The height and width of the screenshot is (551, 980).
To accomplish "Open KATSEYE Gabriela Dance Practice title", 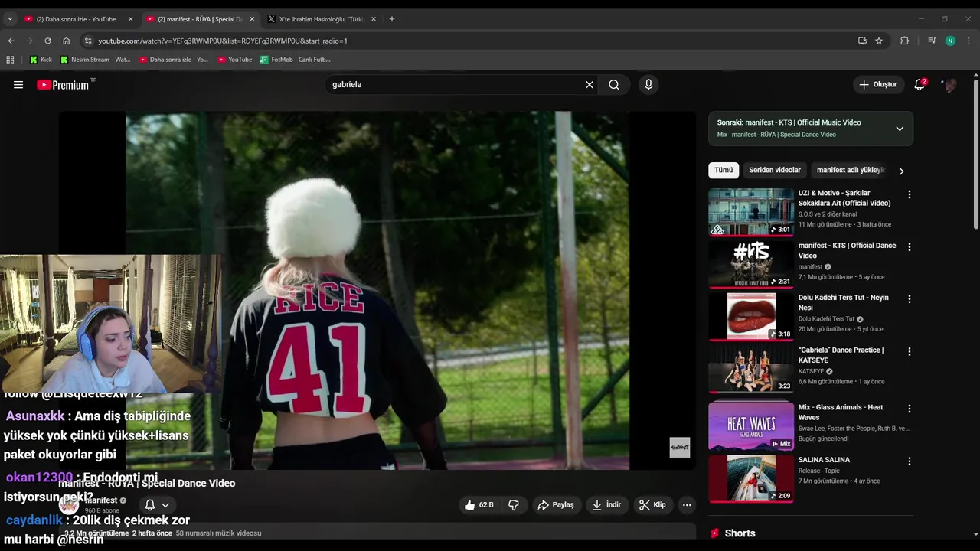I will (841, 355).
